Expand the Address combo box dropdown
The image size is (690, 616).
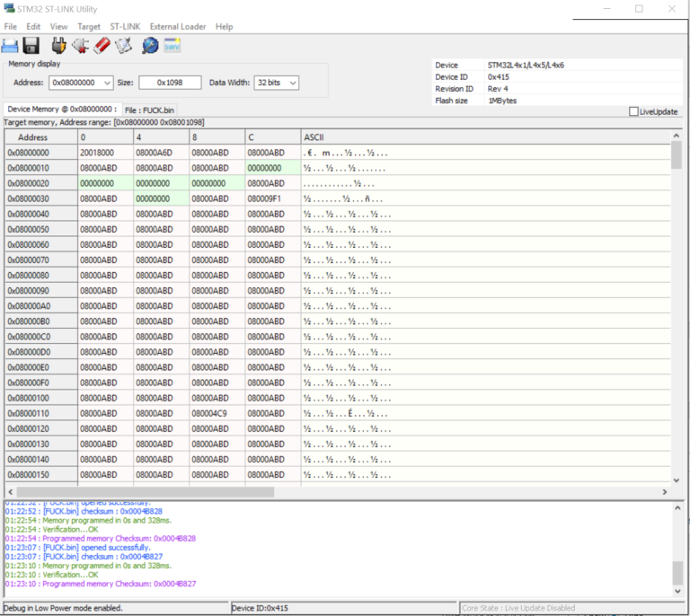coord(108,83)
